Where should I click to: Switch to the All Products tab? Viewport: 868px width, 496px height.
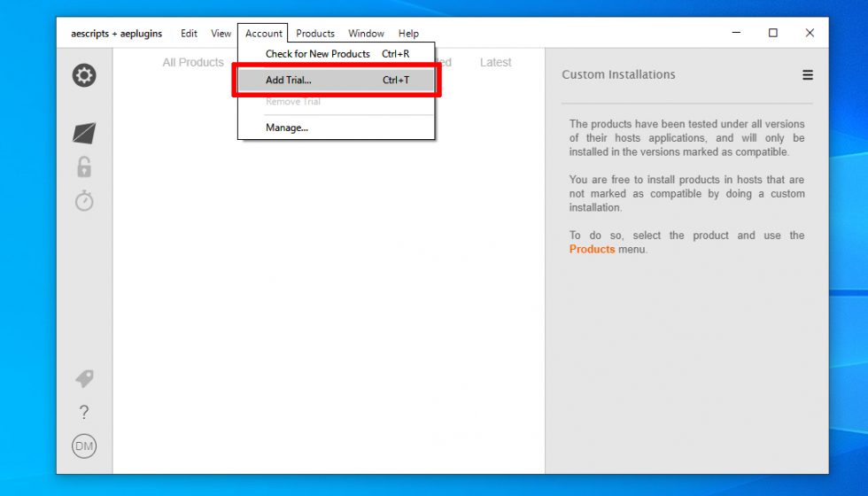tap(193, 63)
